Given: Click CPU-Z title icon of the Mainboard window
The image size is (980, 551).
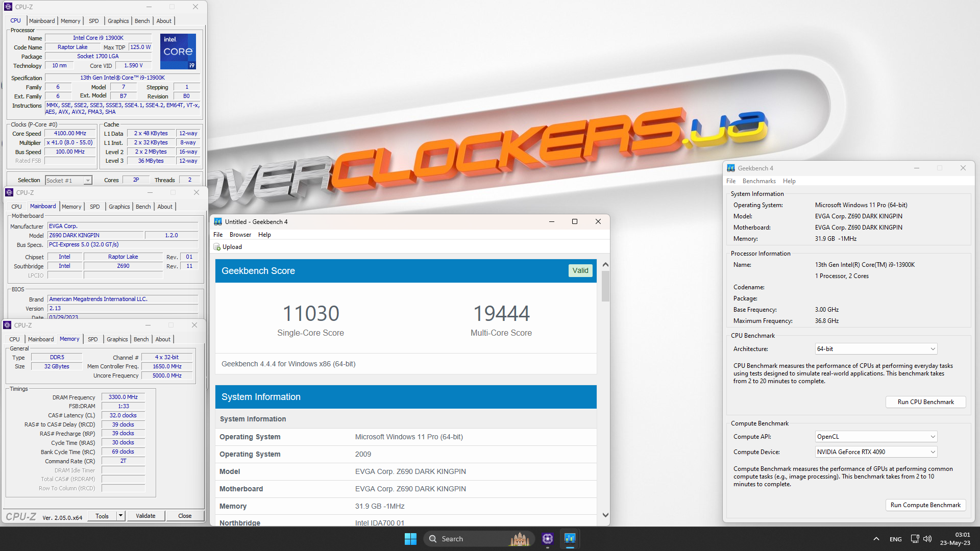Looking at the screenshot, I should point(9,192).
